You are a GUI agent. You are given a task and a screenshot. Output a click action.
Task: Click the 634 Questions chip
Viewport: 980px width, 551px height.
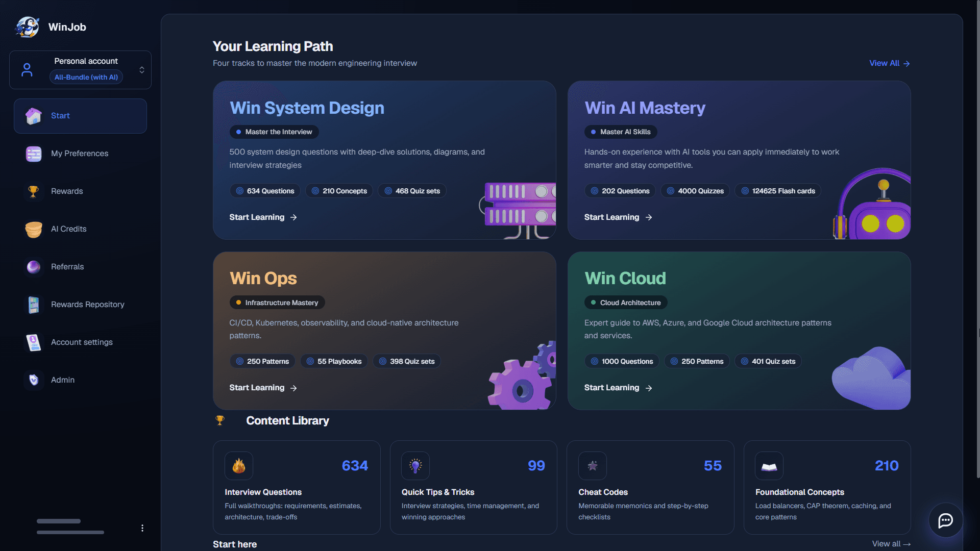(x=265, y=191)
